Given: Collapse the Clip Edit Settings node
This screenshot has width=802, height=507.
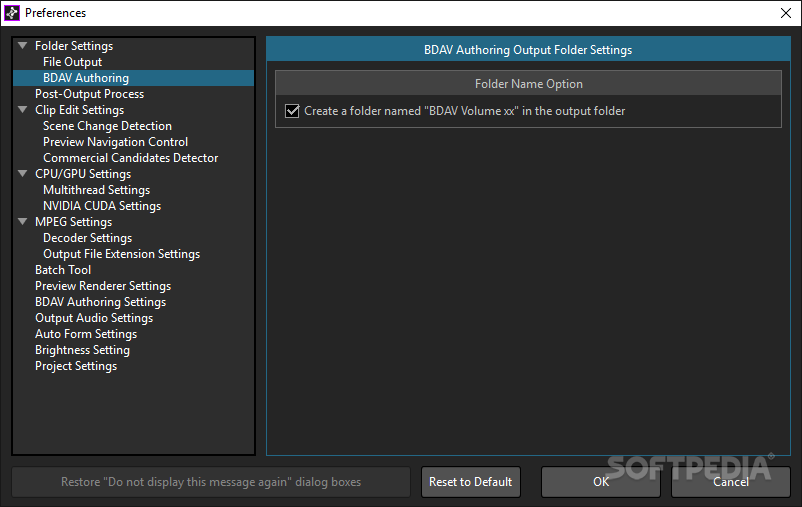Looking at the screenshot, I should pos(23,109).
